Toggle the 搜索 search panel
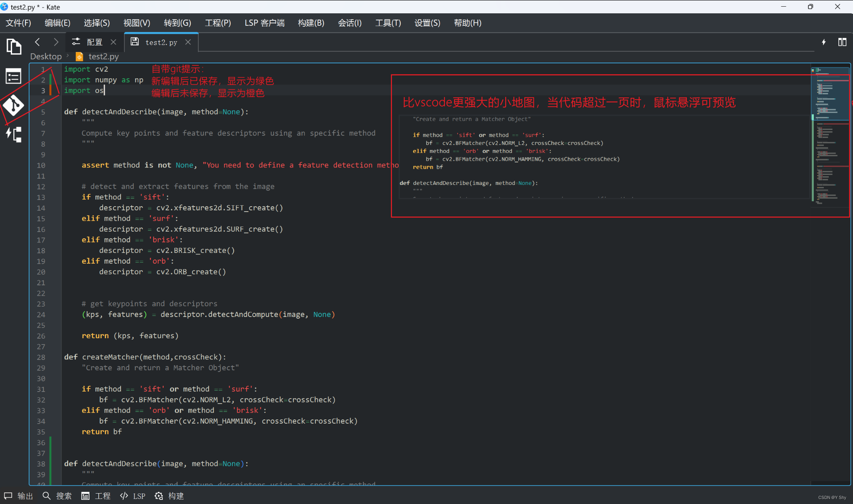Viewport: 853px width, 504px height. [x=57, y=496]
